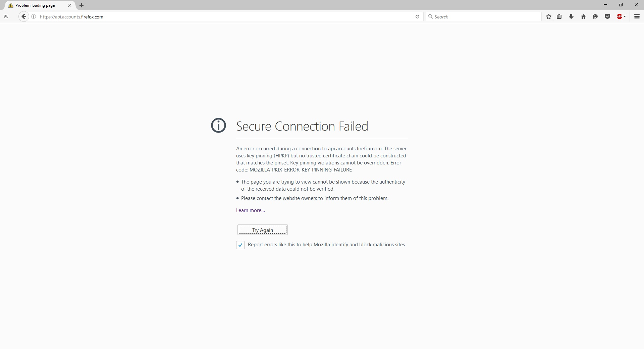Go to the Firefox home page
The width and height of the screenshot is (644, 349).
(583, 16)
